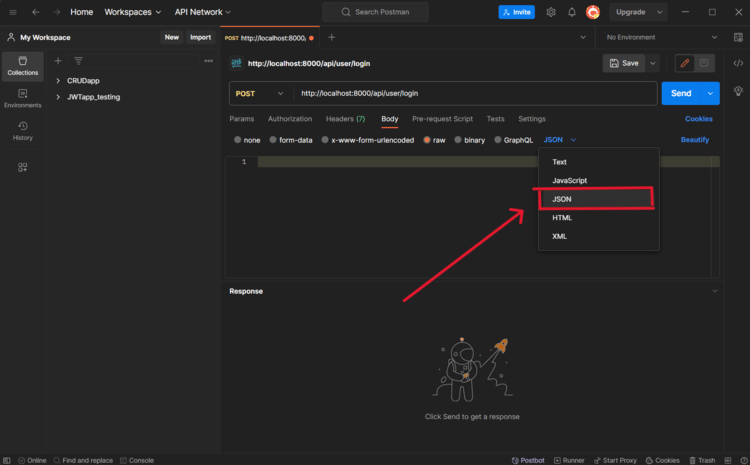This screenshot has height=465, width=750.
Task: Open the status bar layout grid icon
Action: point(728,460)
